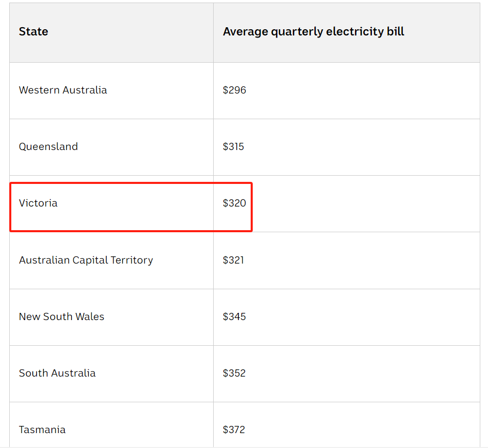488x448 pixels.
Task: Click the State column header
Action: pos(33,32)
